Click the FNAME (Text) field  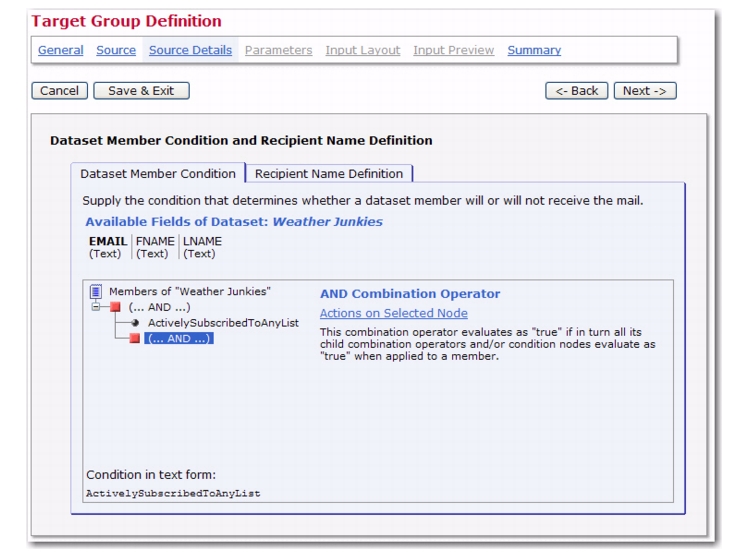(155, 247)
